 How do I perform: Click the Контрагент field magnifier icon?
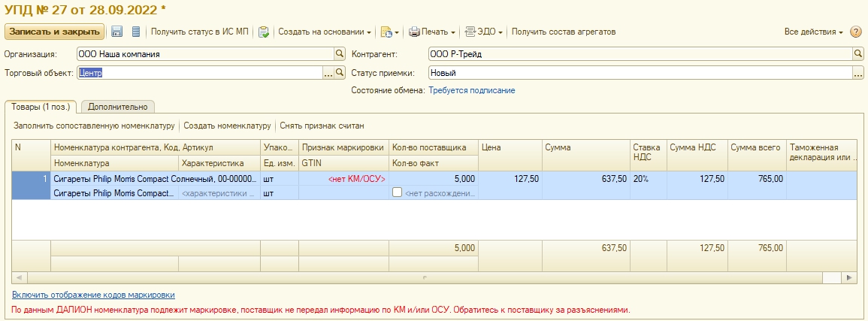click(857, 54)
